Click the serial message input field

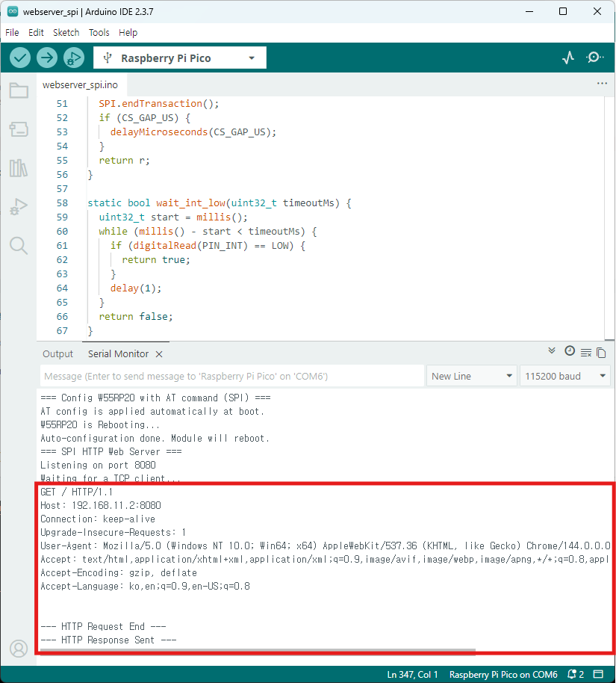(x=231, y=376)
